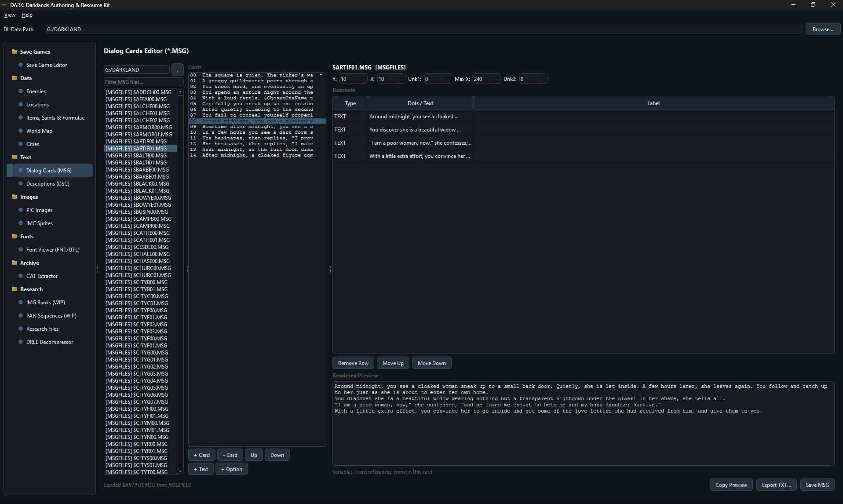Open Font Viewer (FNT/UTL)
Image resolution: width=843 pixels, height=504 pixels.
tap(53, 249)
